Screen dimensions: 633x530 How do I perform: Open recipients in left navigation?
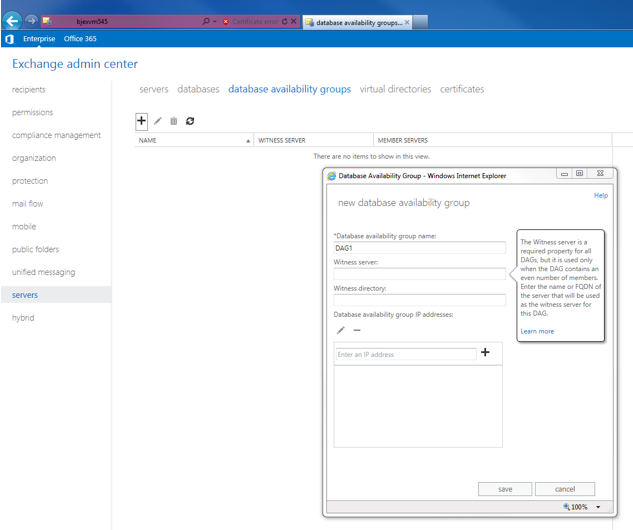29,90
